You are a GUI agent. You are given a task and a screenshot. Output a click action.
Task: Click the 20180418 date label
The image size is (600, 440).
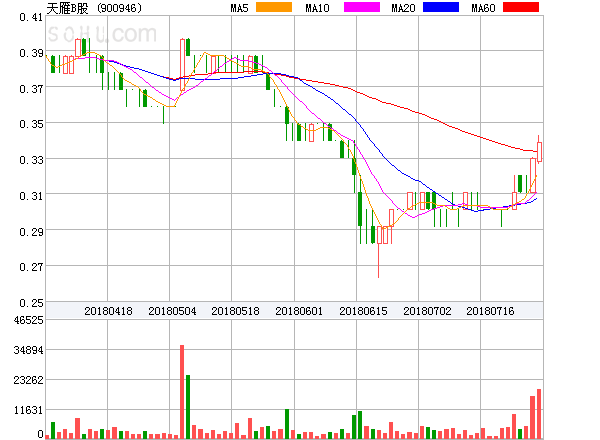click(x=108, y=311)
